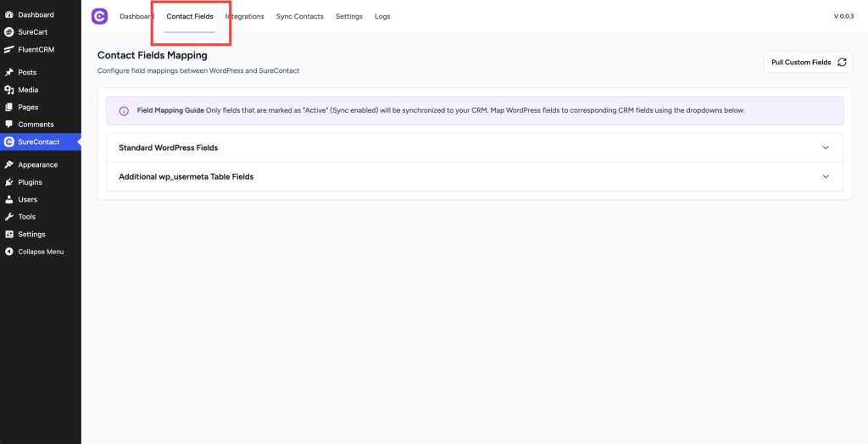Click Collapse Menu in the sidebar
868x444 pixels.
pyautogui.click(x=41, y=252)
